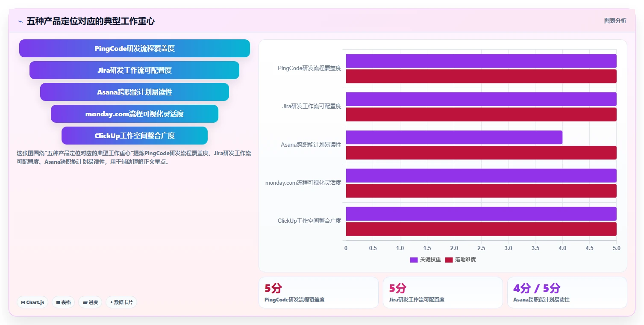Select the PingCode研发流程覆盖度 funnel bar
The width and height of the screenshot is (644, 325).
pyautogui.click(x=135, y=48)
